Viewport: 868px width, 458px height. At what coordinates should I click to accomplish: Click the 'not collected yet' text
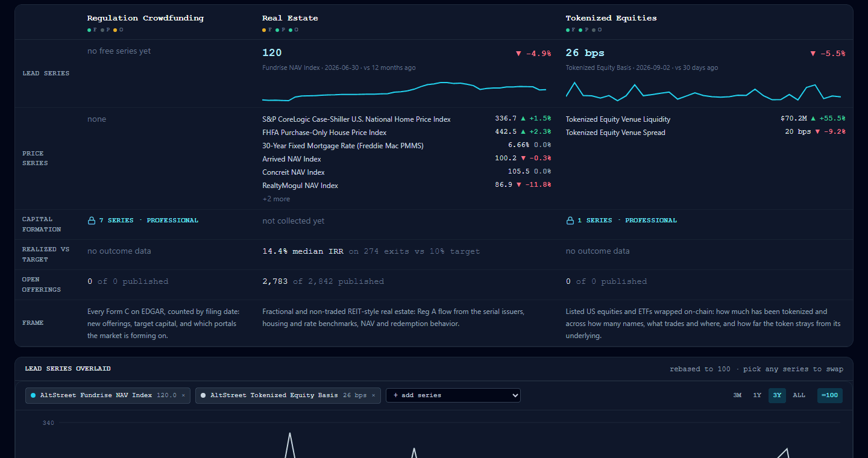coord(294,221)
